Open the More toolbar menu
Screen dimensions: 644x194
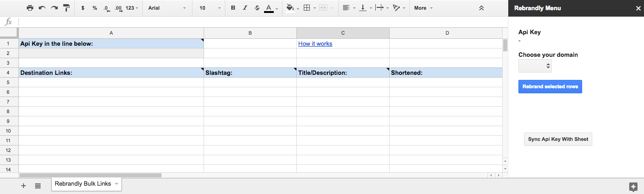click(423, 8)
